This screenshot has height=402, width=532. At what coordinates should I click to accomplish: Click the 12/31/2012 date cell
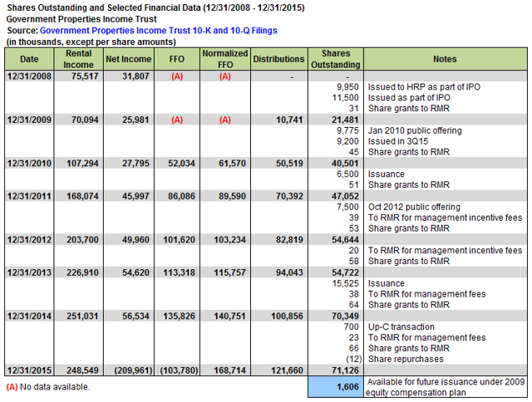pos(29,240)
